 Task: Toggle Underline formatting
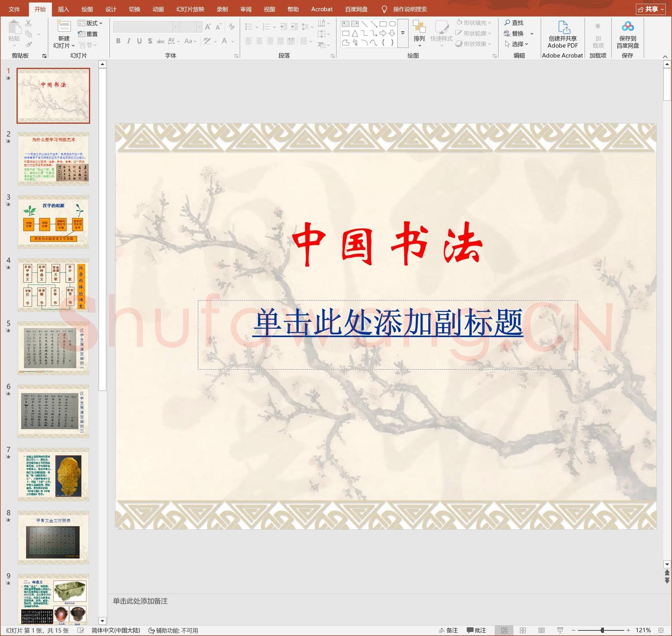pyautogui.click(x=139, y=41)
